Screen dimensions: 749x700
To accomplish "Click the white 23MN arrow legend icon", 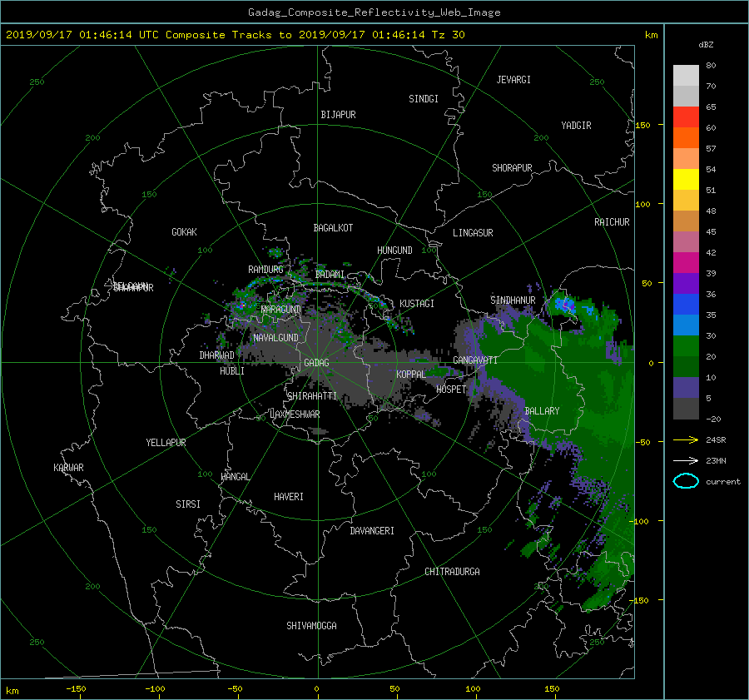I will click(686, 460).
